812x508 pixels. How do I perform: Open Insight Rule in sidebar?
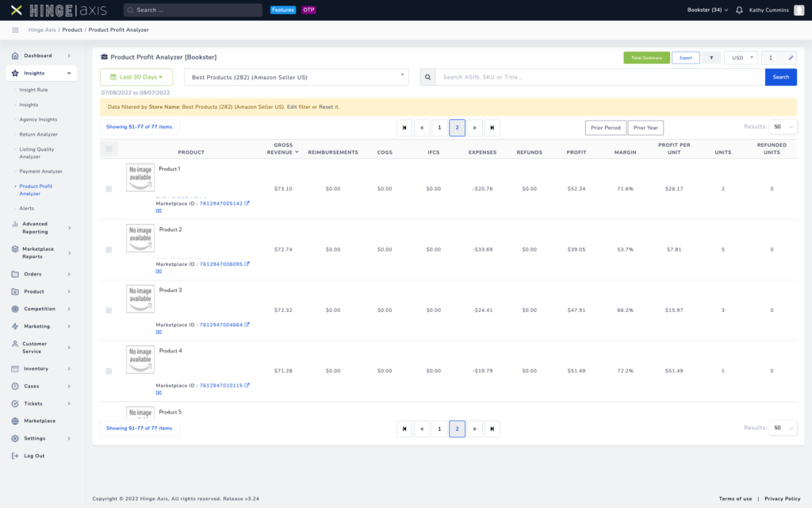click(x=33, y=90)
